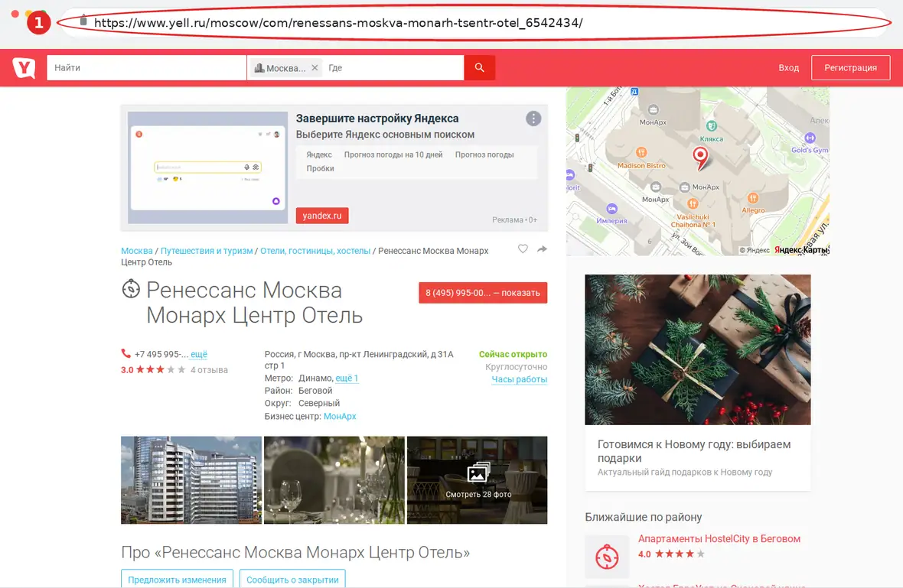
Task: Open the wine glasses table photo
Action: tap(334, 480)
